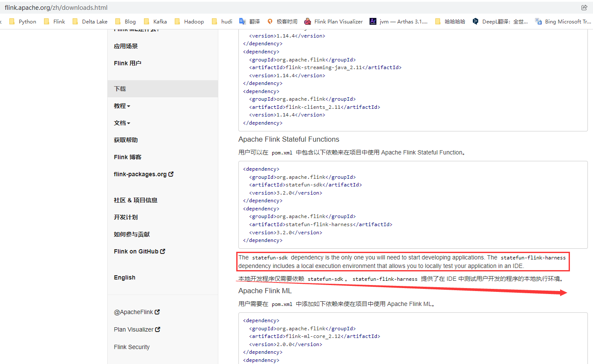Open the hudi bookmarks folder
Screen dimensions: 593x364
click(222, 21)
